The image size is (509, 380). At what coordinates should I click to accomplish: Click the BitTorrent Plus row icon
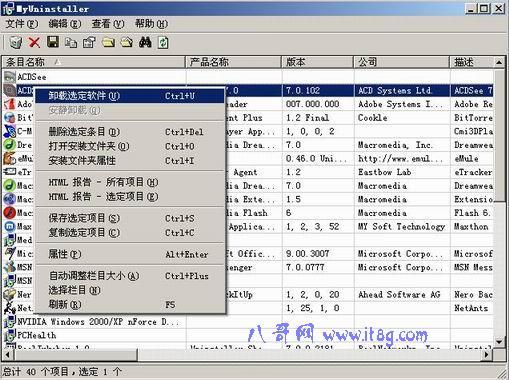[10, 118]
